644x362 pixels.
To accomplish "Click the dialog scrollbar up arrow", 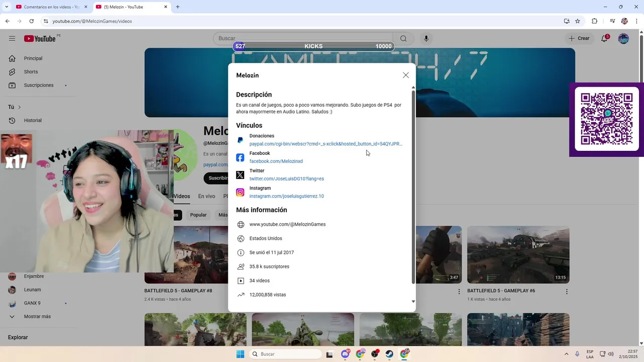I will [x=414, y=87].
